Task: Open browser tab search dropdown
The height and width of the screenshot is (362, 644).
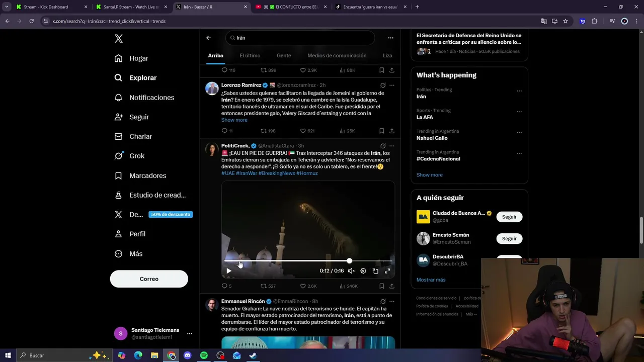Action: tap(7, 7)
